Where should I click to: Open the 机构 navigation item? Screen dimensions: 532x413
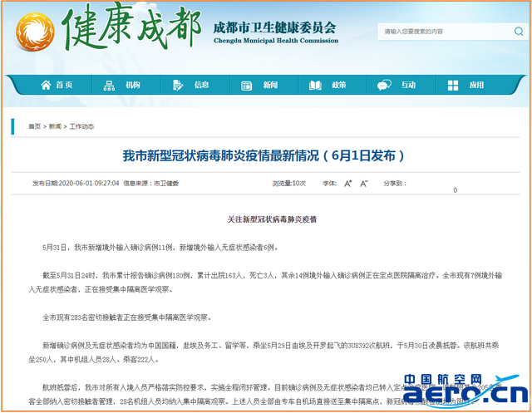tap(133, 85)
